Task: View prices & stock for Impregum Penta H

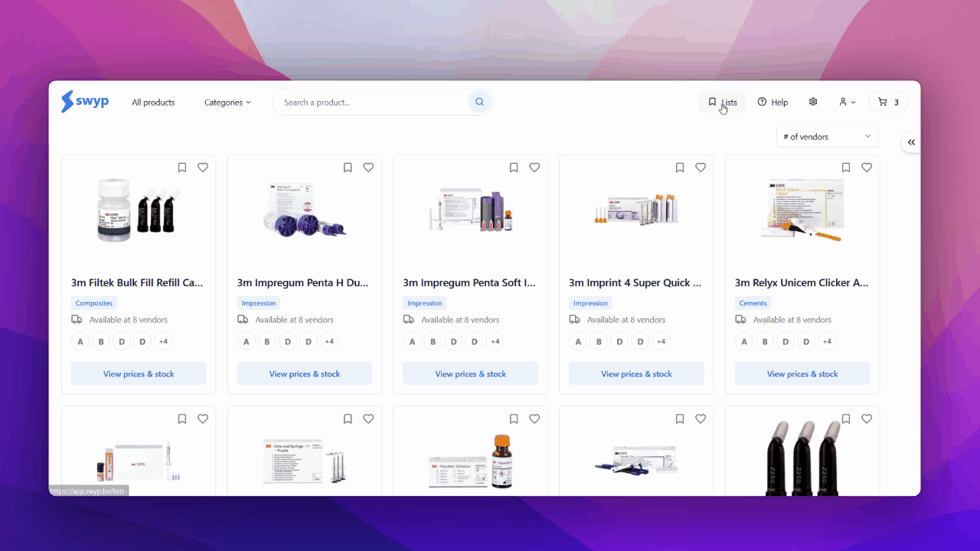Action: [305, 373]
